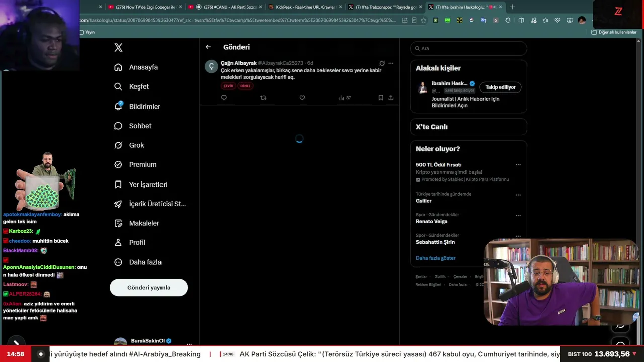Open the Şartlar footer link
The image size is (644, 362).
[x=421, y=277]
